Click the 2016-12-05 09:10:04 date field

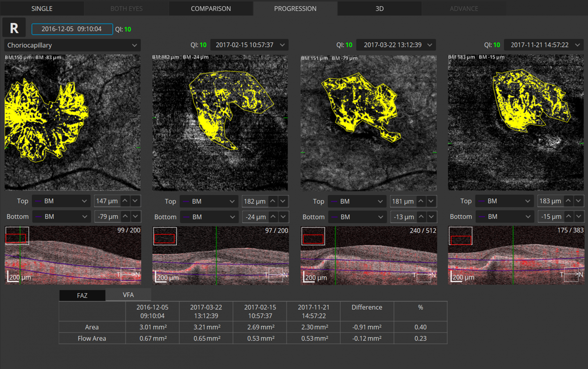72,29
